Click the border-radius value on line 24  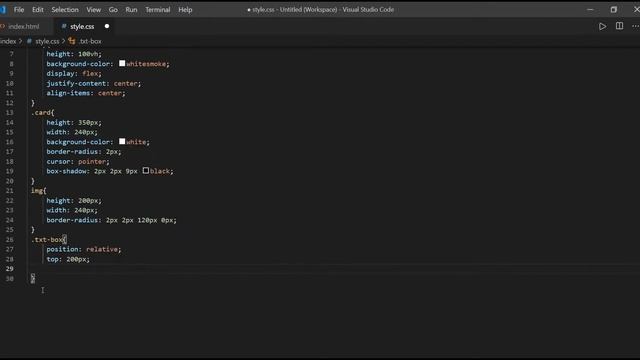(141, 220)
